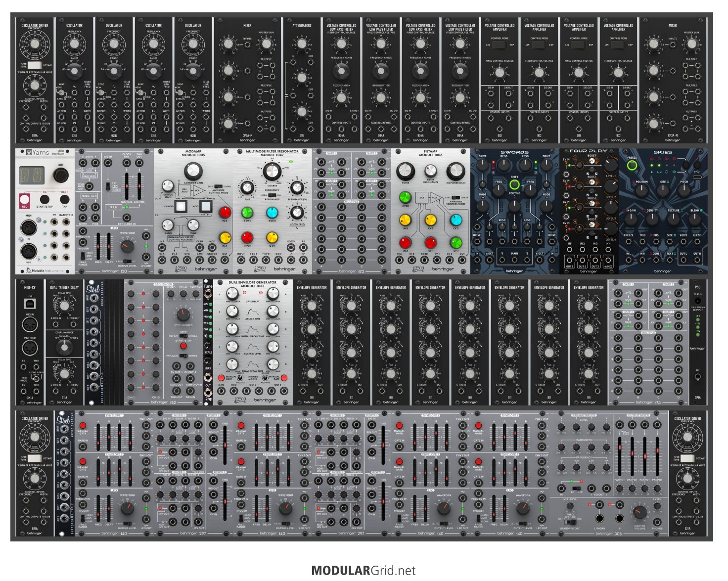Click the REC button on Yarns
Screen dimensions: 728x581
point(25,199)
